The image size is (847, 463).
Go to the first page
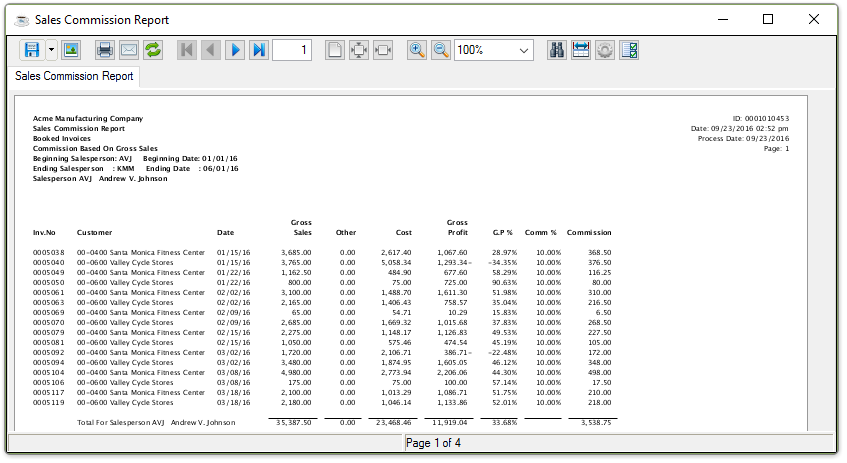(187, 50)
